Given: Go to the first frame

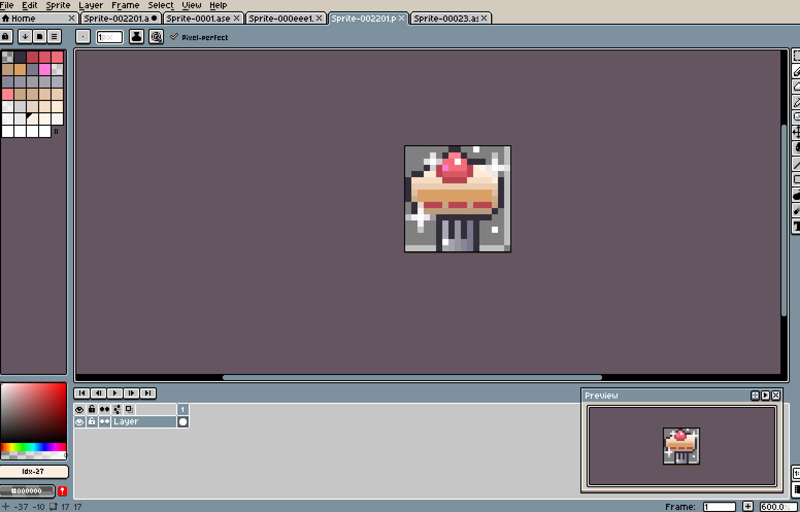Looking at the screenshot, I should (x=82, y=393).
